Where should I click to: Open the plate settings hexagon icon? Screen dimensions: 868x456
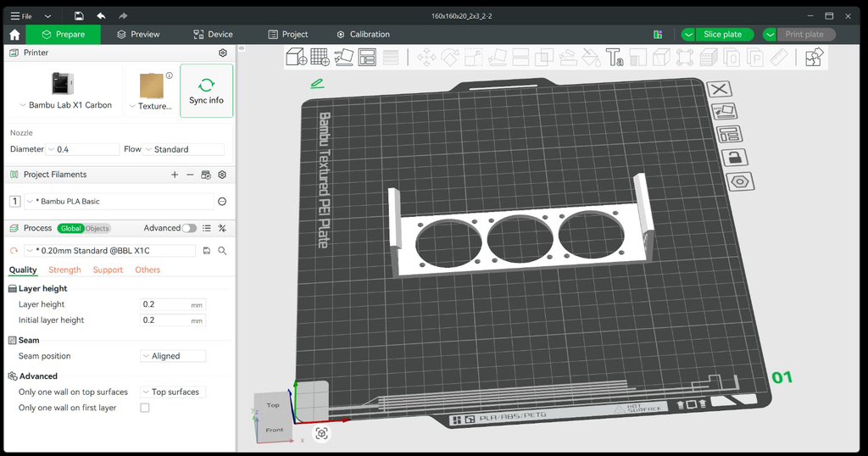(740, 181)
